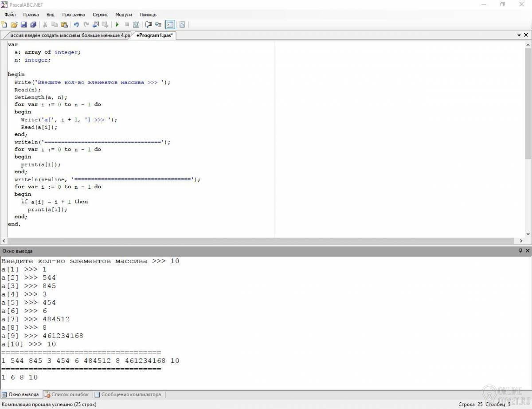Paste from clipboard using the toolbar icon
Viewport: 532px width, 409px height.
point(64,25)
